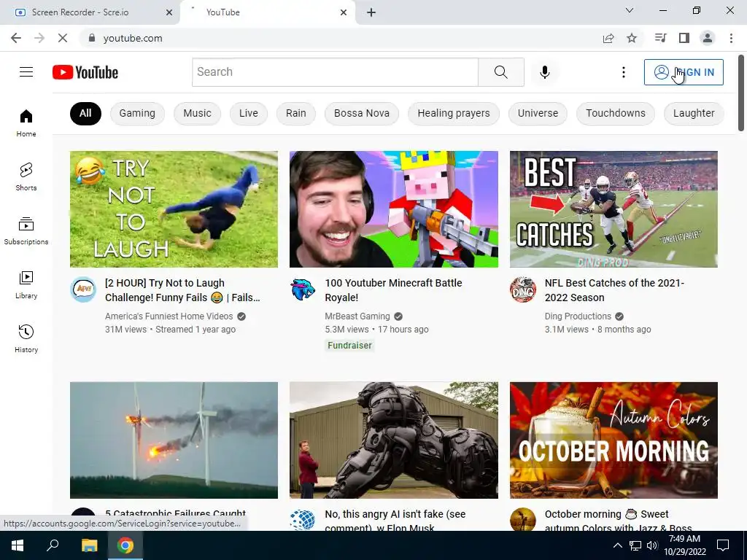
Task: Click the Fundraiser badge
Action: tap(349, 345)
